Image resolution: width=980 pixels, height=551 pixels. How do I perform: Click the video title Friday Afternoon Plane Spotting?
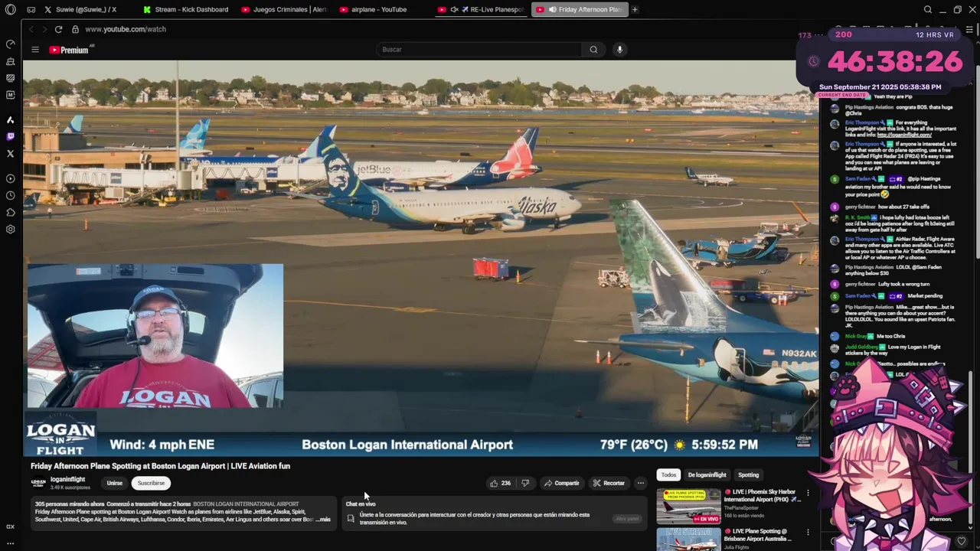coord(160,466)
